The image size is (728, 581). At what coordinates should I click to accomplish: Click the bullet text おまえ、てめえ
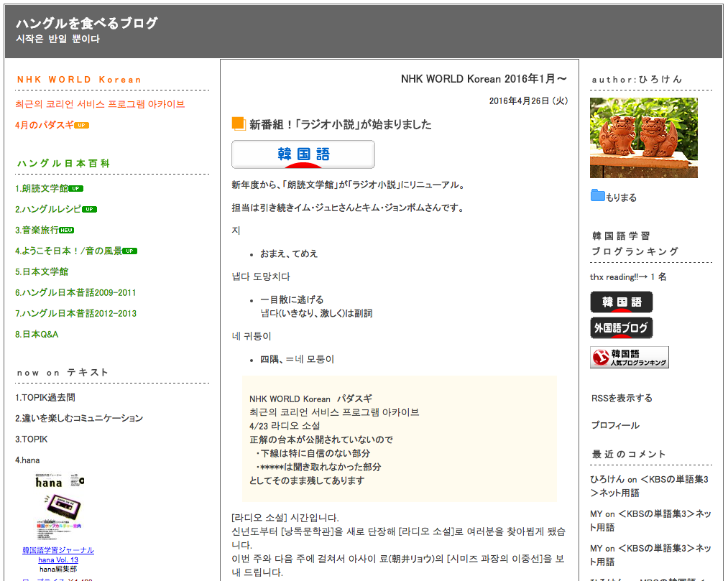tap(289, 254)
